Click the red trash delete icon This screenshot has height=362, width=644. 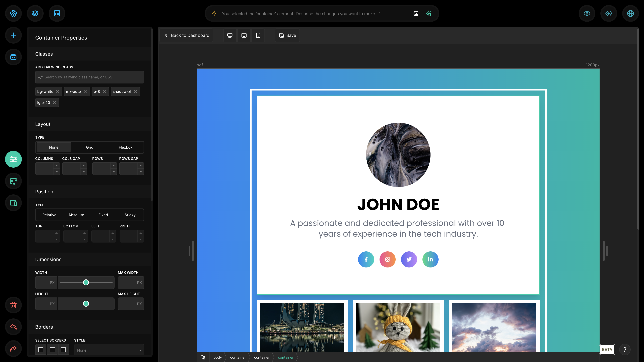pyautogui.click(x=13, y=305)
